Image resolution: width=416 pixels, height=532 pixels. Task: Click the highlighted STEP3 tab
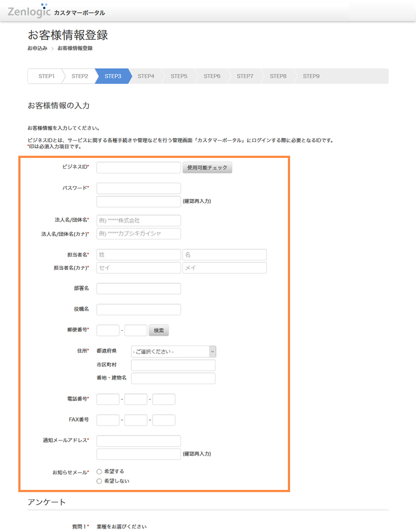[113, 76]
